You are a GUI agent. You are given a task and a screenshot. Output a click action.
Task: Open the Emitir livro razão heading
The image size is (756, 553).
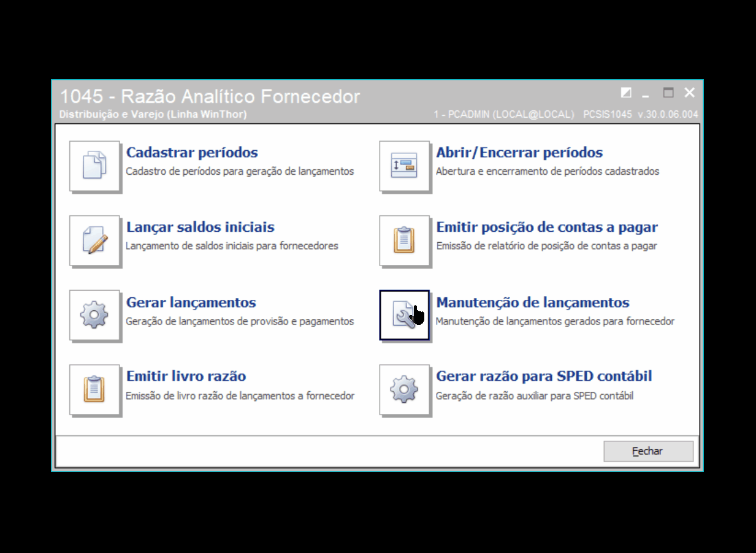(x=186, y=376)
